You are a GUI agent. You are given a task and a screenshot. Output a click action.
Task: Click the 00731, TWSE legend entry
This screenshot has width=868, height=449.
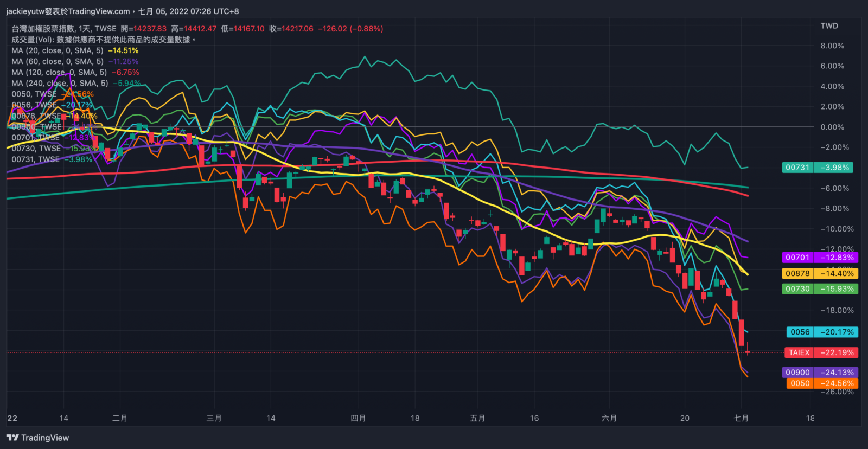click(36, 159)
